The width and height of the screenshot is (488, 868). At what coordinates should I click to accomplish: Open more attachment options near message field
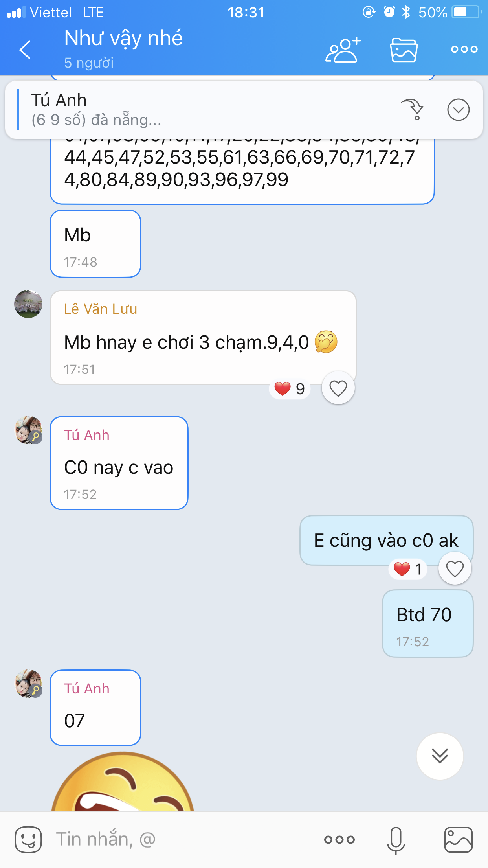(339, 840)
